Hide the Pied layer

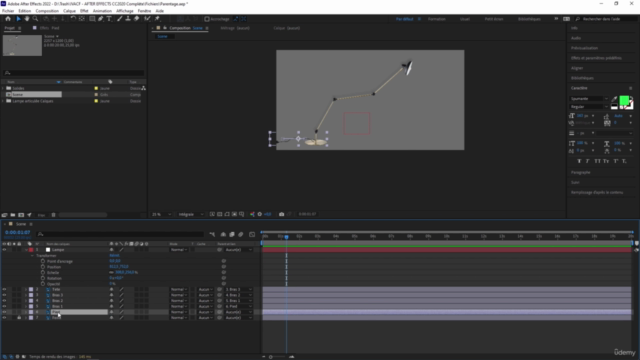[4, 312]
